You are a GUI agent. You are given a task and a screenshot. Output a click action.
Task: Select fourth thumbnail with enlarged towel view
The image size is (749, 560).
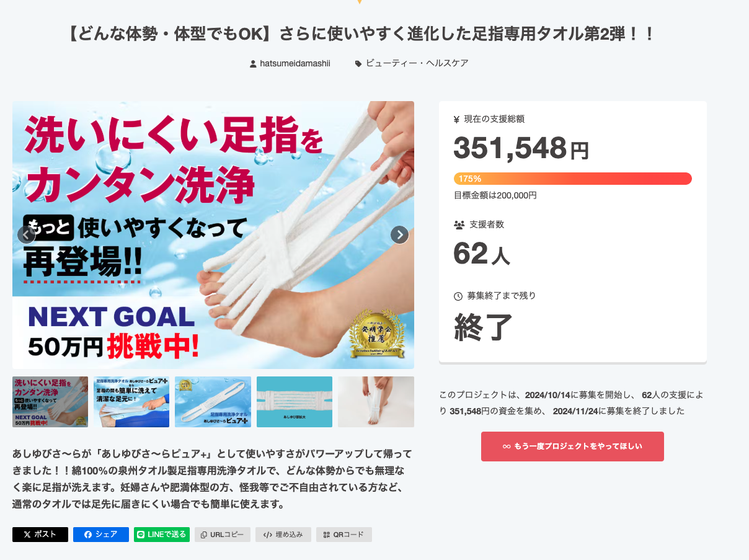point(295,402)
